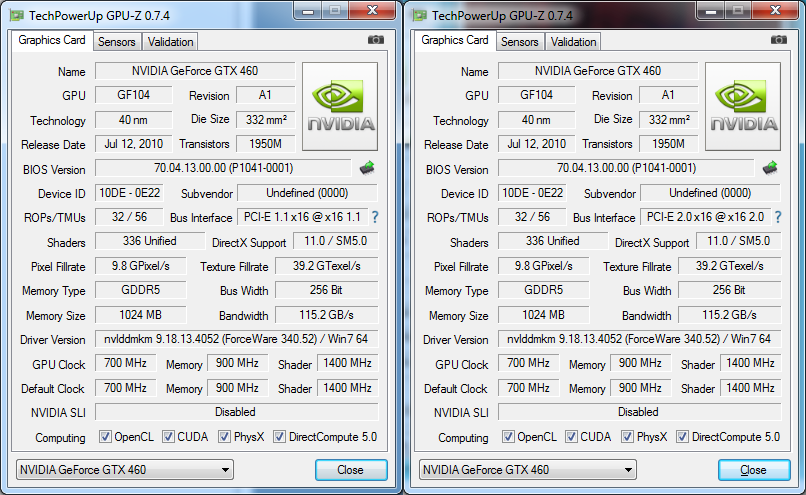Switch to Validation tab in left window
This screenshot has width=806, height=495.
pyautogui.click(x=170, y=42)
